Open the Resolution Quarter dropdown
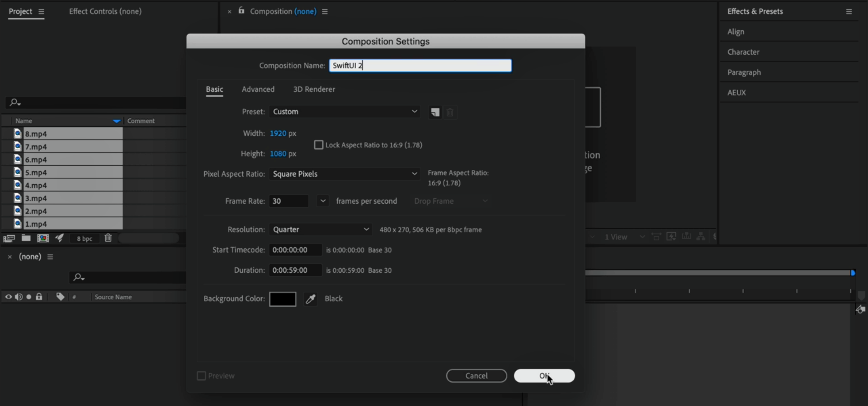 click(x=321, y=229)
